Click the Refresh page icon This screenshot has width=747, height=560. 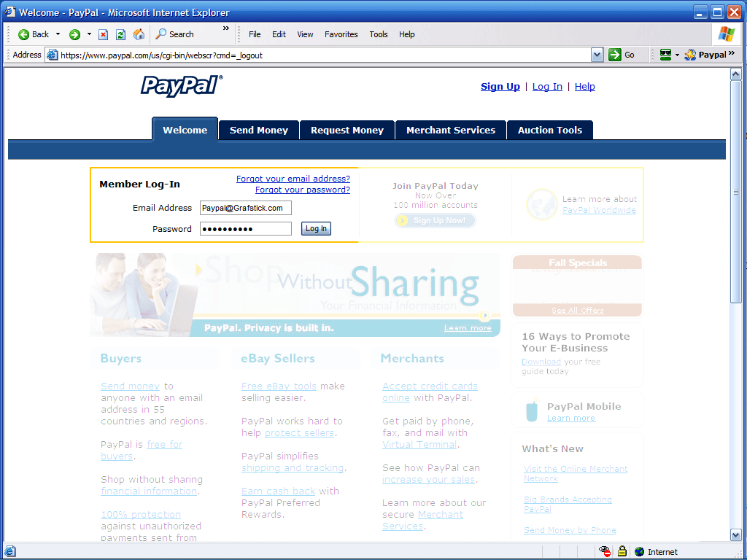(120, 34)
